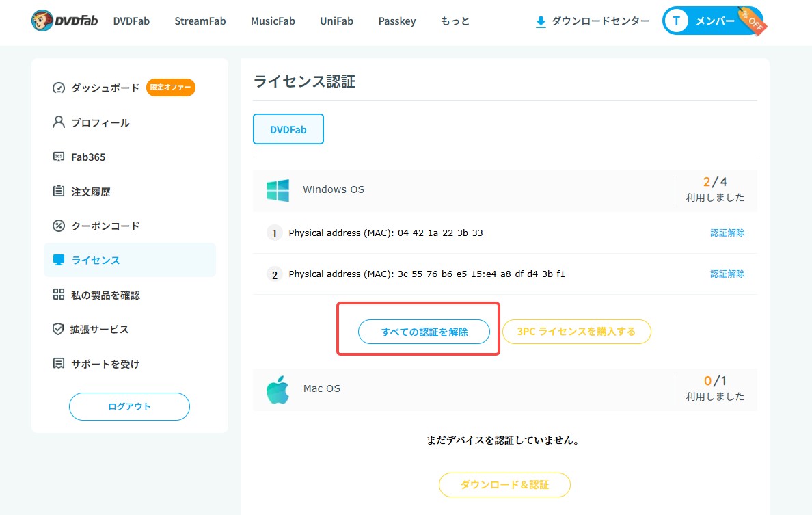The height and width of the screenshot is (515, 812).
Task: Click the support chat icon
Action: tap(59, 363)
